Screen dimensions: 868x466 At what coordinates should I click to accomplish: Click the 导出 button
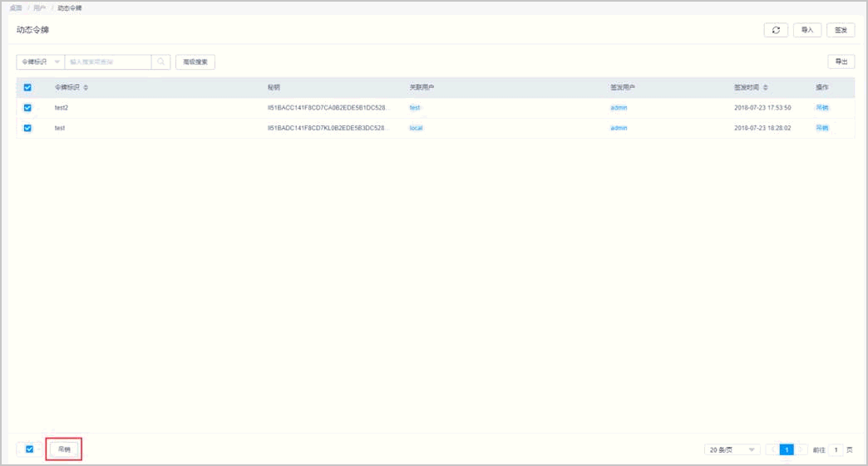tap(840, 61)
